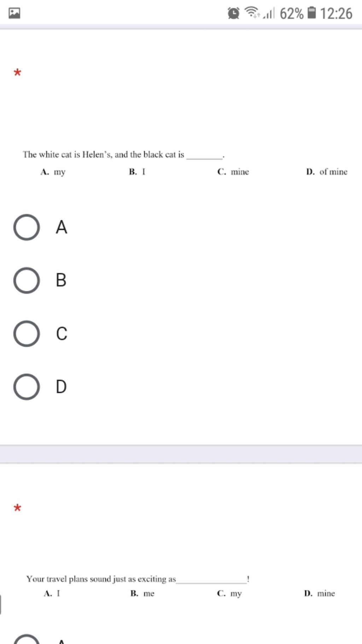Tap the letter A label beside radio
This screenshot has height=644, width=362.
pyautogui.click(x=62, y=227)
